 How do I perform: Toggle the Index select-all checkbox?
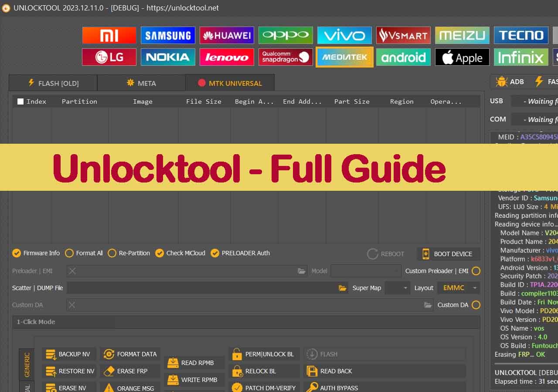pos(20,101)
